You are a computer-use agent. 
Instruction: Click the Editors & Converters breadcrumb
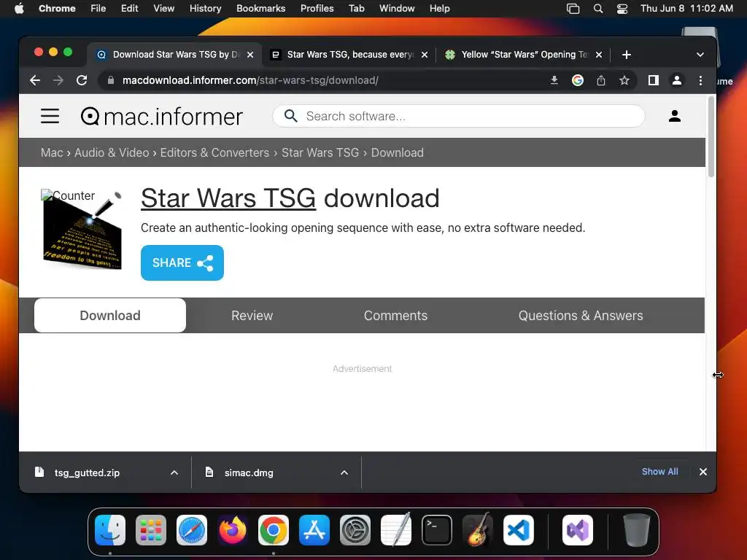pyautogui.click(x=214, y=152)
